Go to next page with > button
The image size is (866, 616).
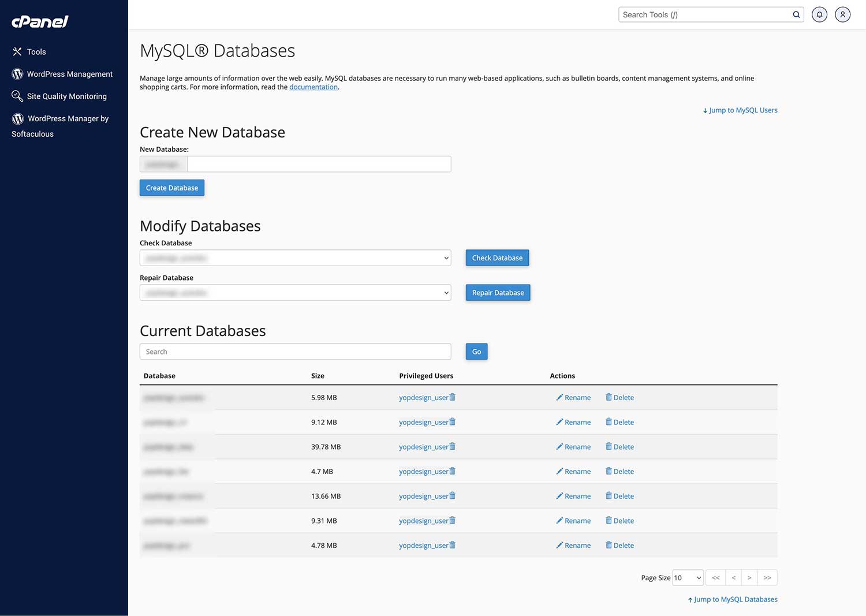tap(749, 578)
